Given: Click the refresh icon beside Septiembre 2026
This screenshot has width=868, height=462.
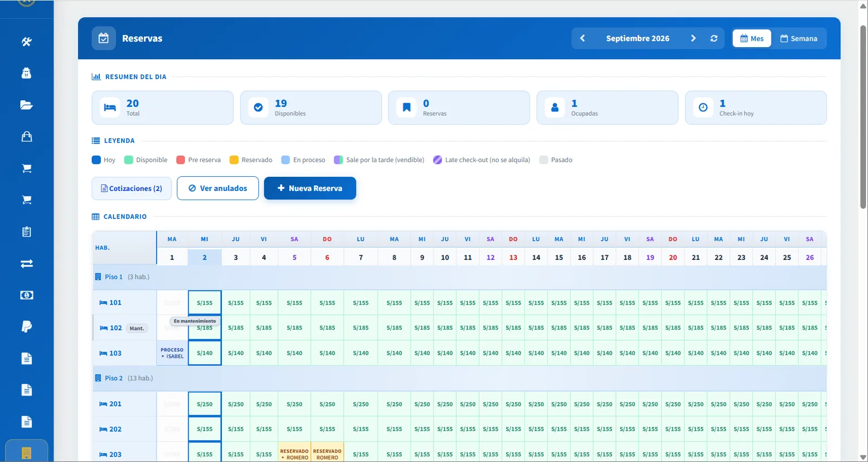Looking at the screenshot, I should tap(714, 39).
